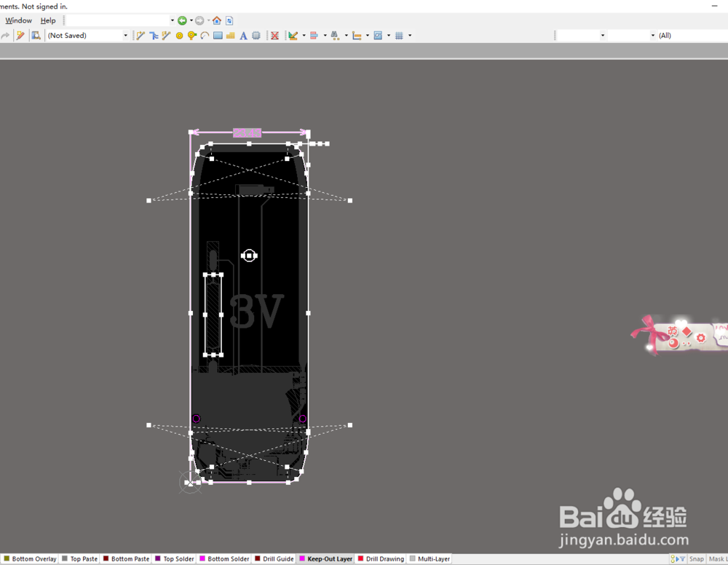Image resolution: width=728 pixels, height=565 pixels.
Task: Select the place arc tool
Action: pyautogui.click(x=205, y=35)
